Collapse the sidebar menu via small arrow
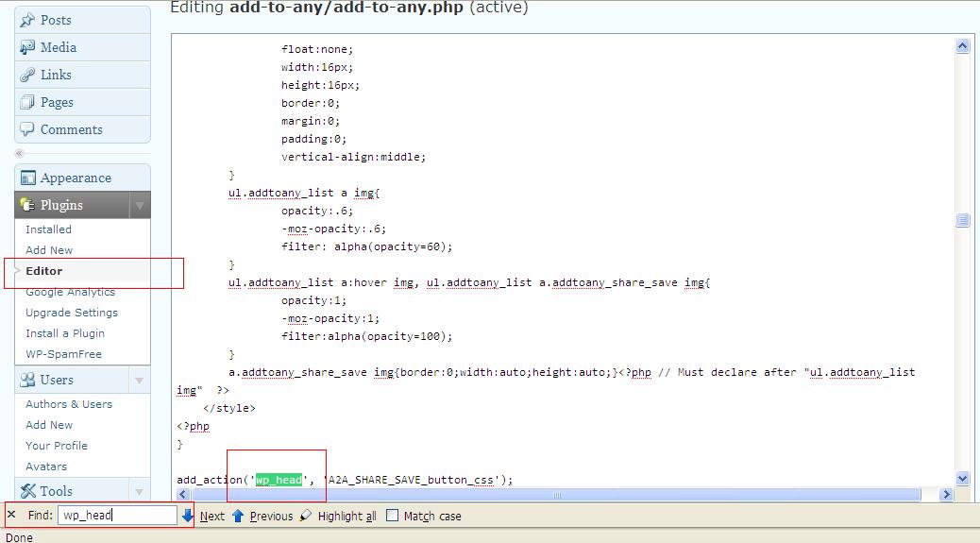This screenshot has height=543, width=980. tap(20, 153)
